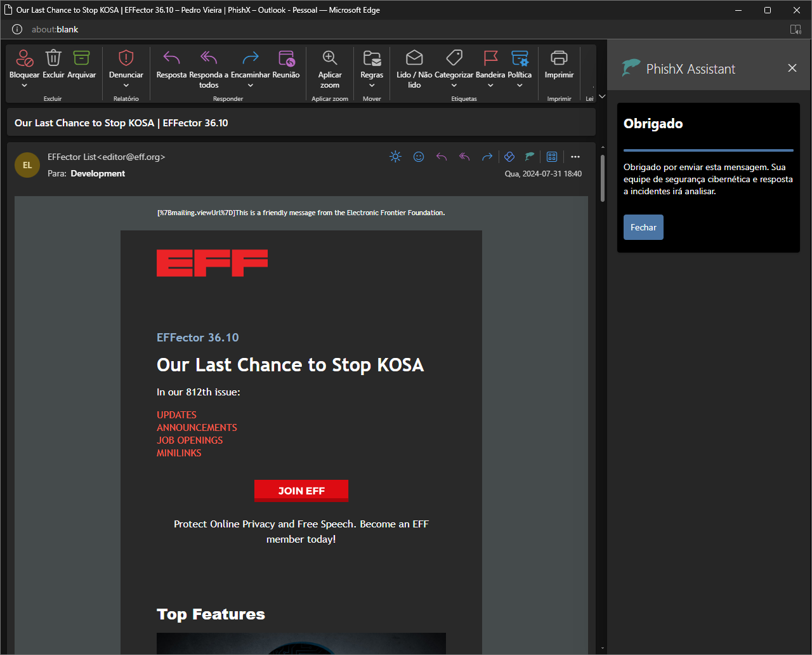The height and width of the screenshot is (655, 812).
Task: Click the Denunciar shield icon
Action: [x=126, y=58]
